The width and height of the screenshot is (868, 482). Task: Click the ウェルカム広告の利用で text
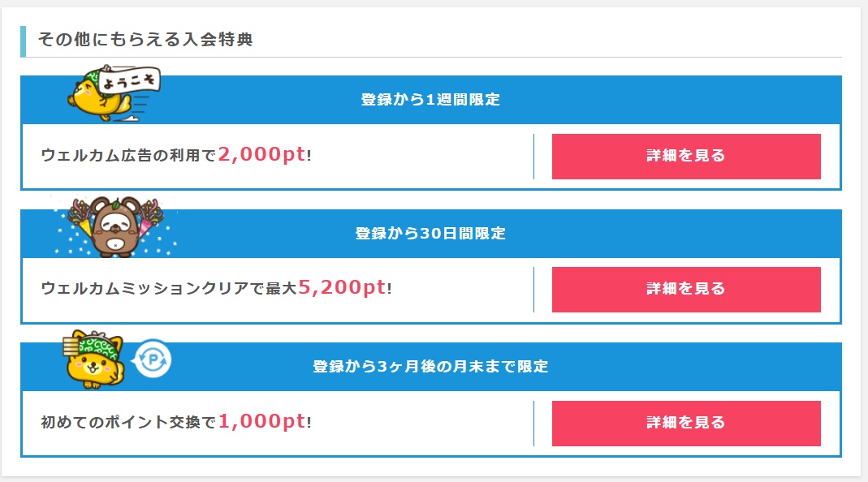coord(128,156)
